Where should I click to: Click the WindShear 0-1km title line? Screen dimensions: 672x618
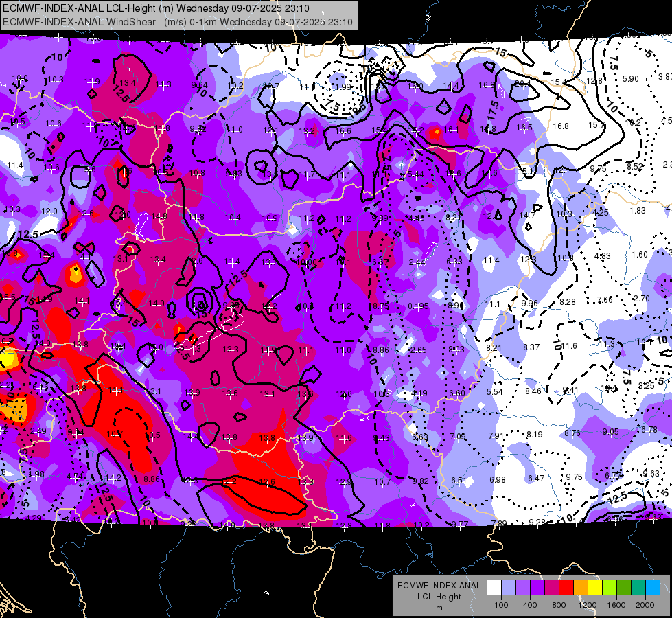pos(177,22)
